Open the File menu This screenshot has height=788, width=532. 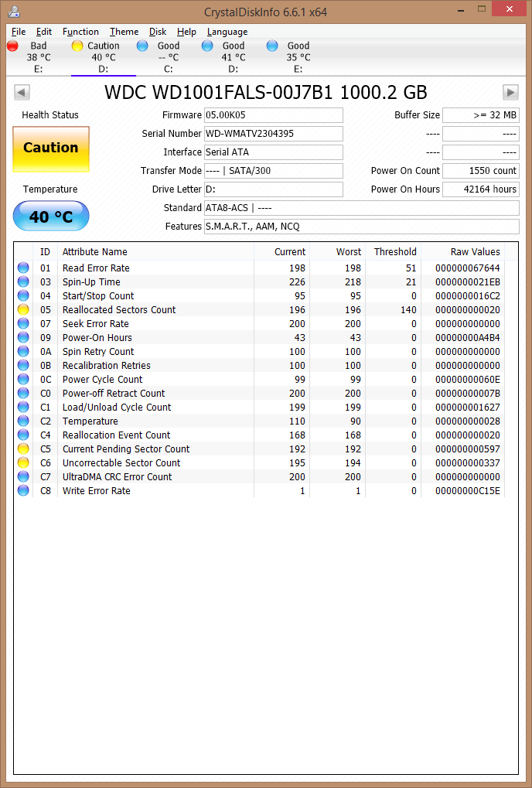[x=18, y=32]
